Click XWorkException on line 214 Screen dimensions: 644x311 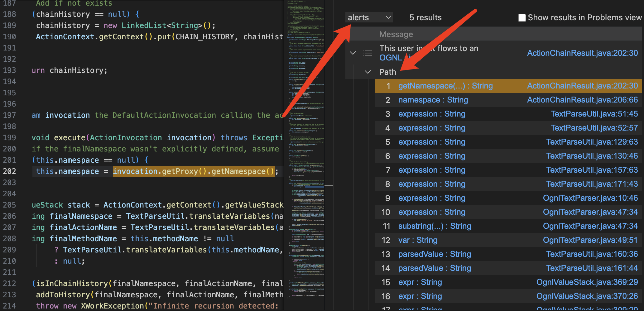113,306
